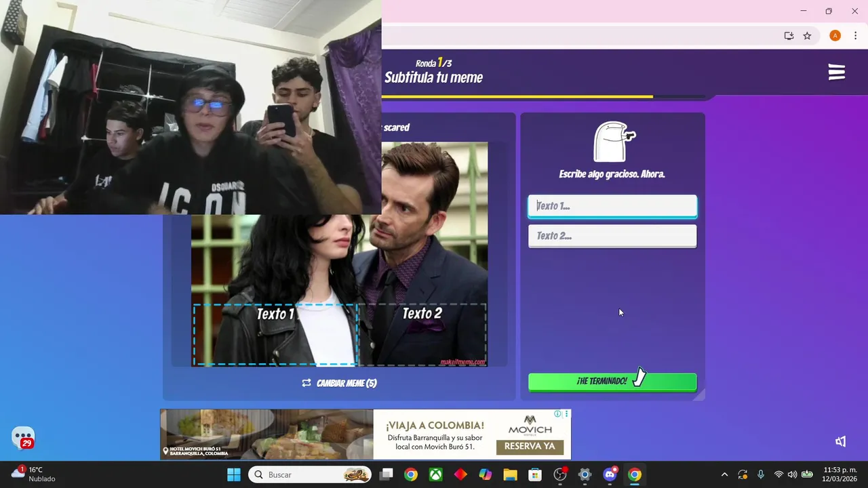Open the Chrome profile avatar A
Viewport: 868px width, 488px height.
pyautogui.click(x=835, y=36)
